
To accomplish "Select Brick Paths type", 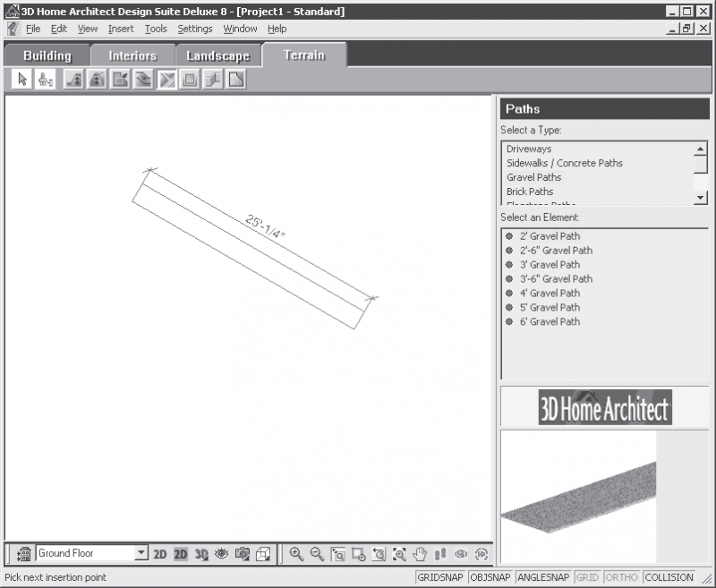I will coord(530,192).
